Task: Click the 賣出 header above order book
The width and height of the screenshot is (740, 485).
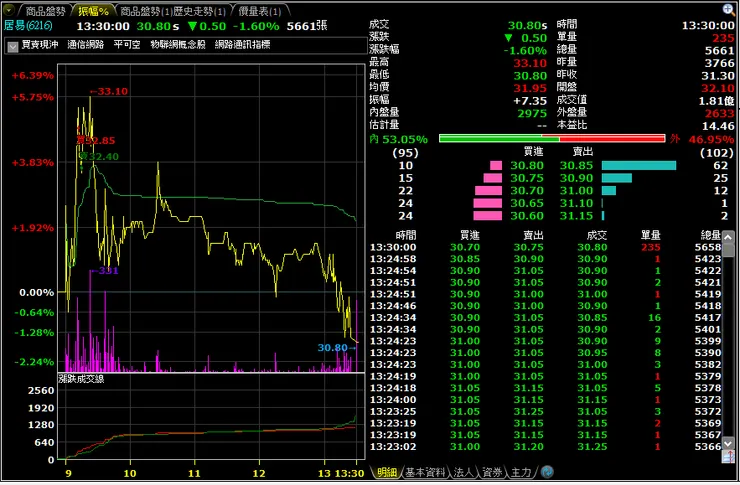Action: (x=582, y=152)
